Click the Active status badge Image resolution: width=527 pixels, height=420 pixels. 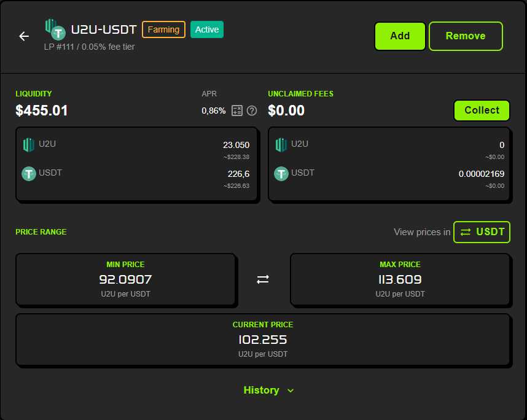click(207, 29)
